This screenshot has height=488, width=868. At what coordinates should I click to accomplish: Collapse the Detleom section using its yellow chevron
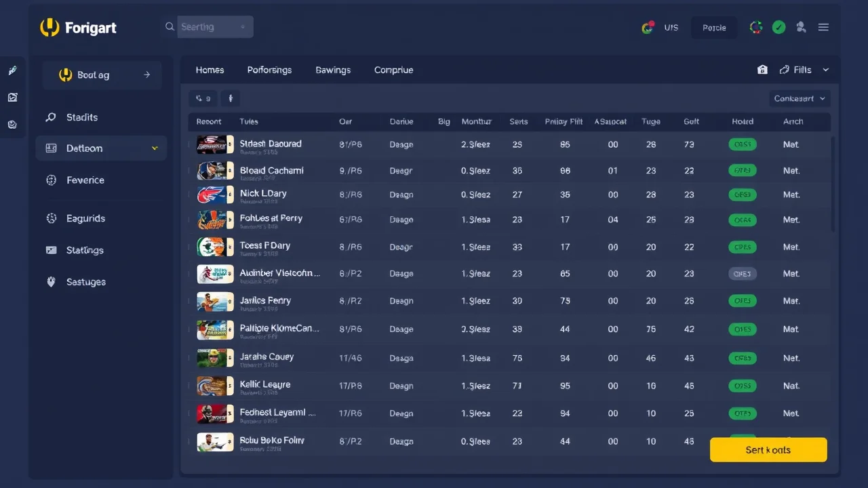155,148
